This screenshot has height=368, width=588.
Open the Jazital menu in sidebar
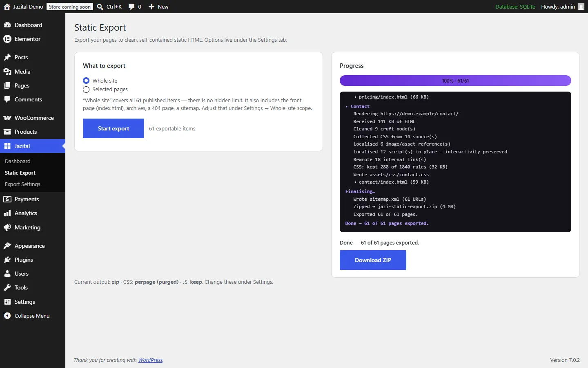[x=33, y=146]
